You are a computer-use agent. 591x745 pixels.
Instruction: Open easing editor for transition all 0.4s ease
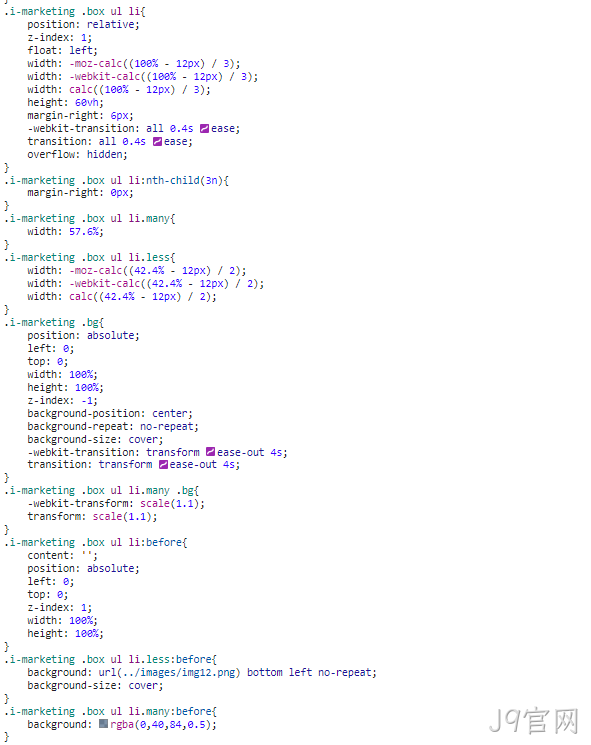pyautogui.click(x=157, y=142)
